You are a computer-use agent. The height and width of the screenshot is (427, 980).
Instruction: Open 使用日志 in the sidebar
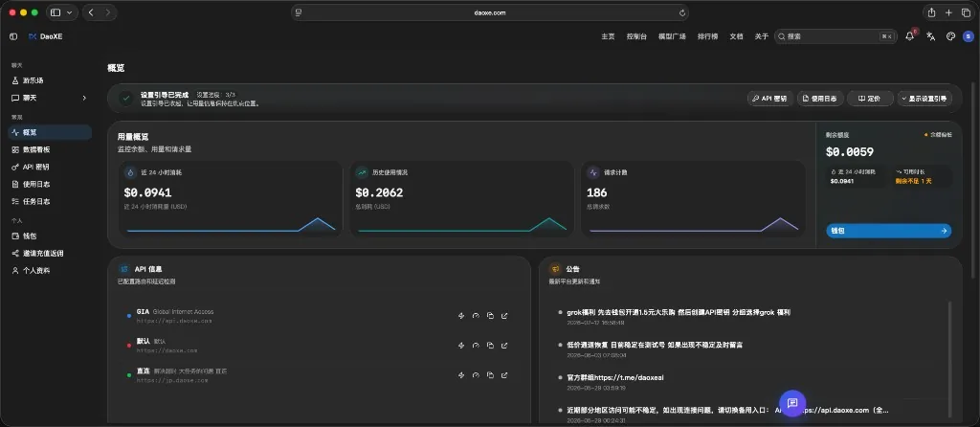point(50,185)
